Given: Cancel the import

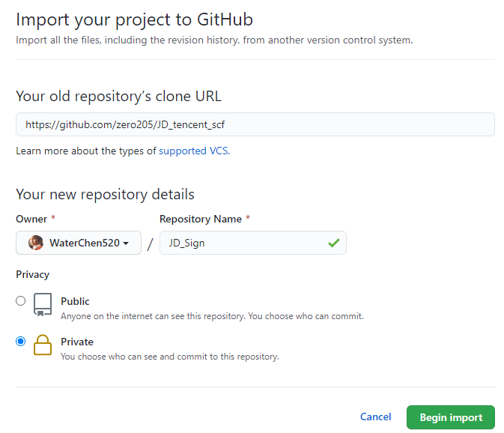Looking at the screenshot, I should [375, 417].
